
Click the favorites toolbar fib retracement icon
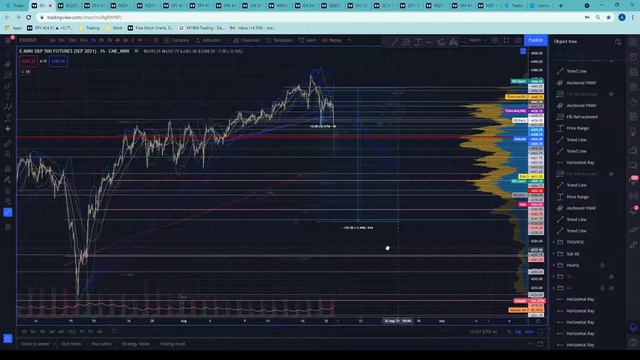coord(406,42)
